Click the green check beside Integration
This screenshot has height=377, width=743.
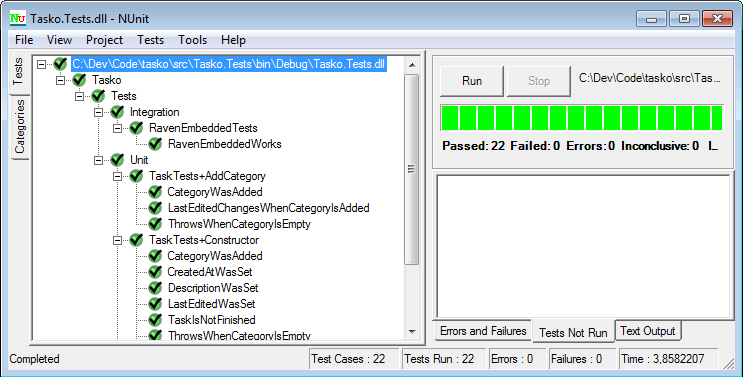point(117,112)
